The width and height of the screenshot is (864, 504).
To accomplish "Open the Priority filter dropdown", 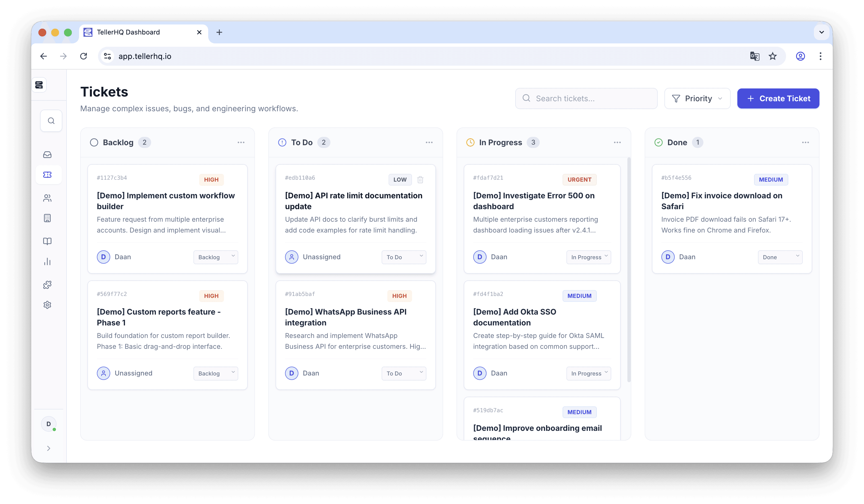I will click(x=697, y=99).
